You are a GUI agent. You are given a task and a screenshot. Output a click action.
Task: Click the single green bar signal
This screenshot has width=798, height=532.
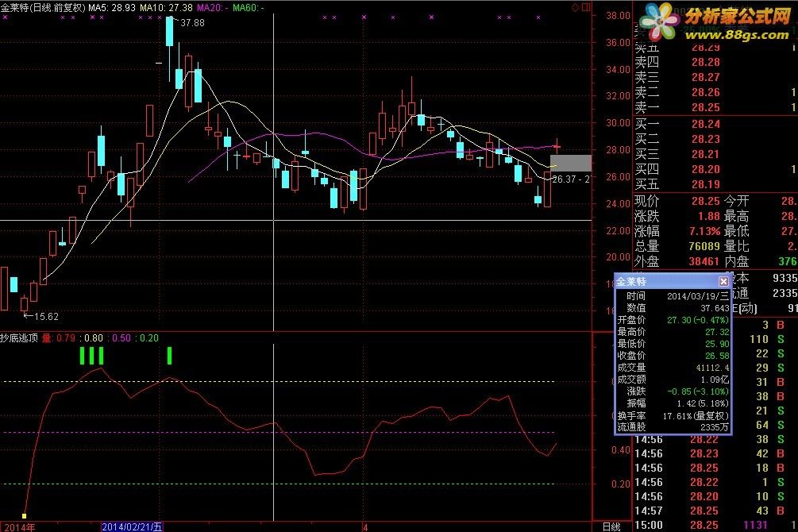tap(169, 356)
